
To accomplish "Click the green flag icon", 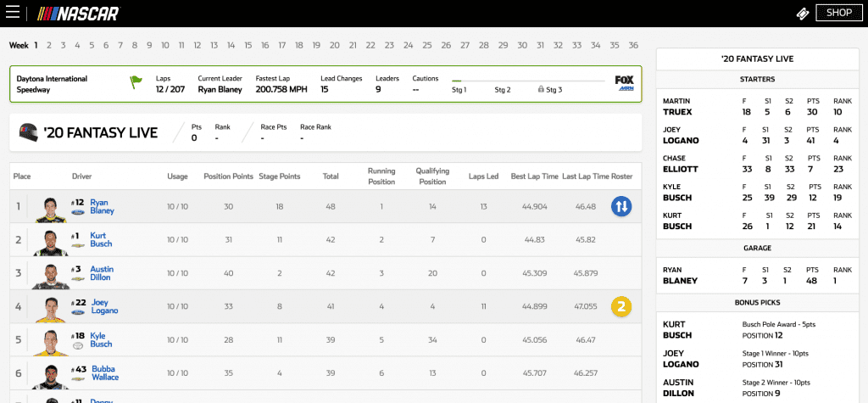I will coord(136,83).
